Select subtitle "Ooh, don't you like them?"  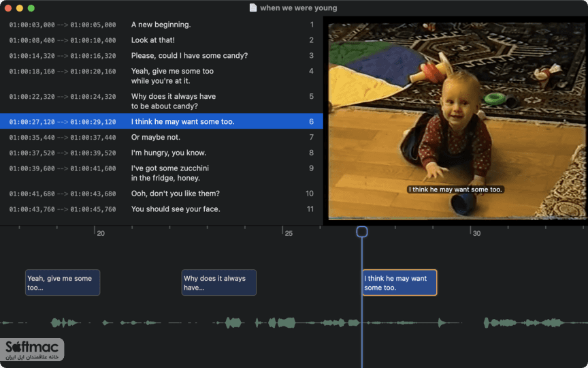pos(161,194)
